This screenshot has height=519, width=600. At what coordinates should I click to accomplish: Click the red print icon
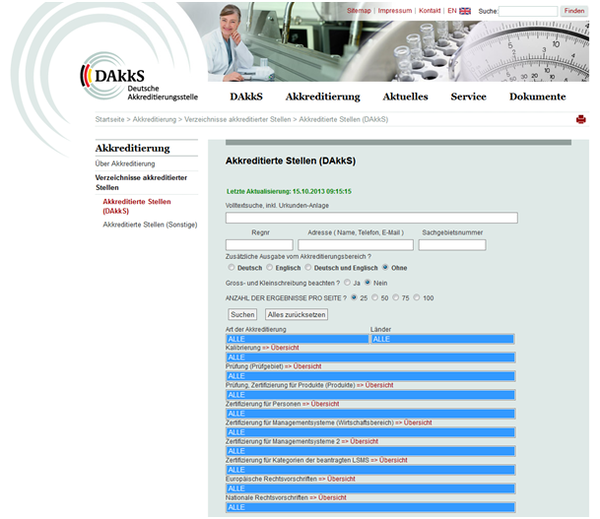(580, 119)
